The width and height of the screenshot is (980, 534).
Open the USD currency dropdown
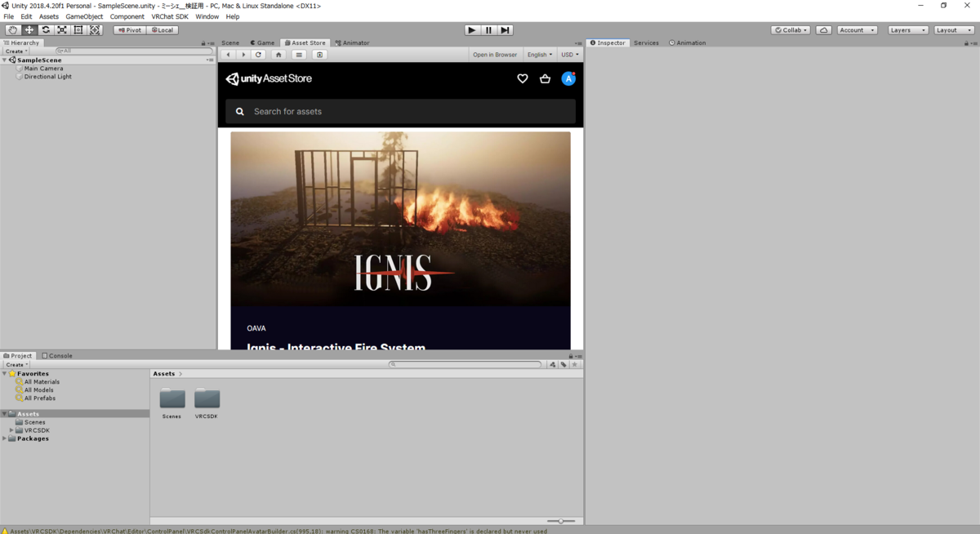click(569, 55)
